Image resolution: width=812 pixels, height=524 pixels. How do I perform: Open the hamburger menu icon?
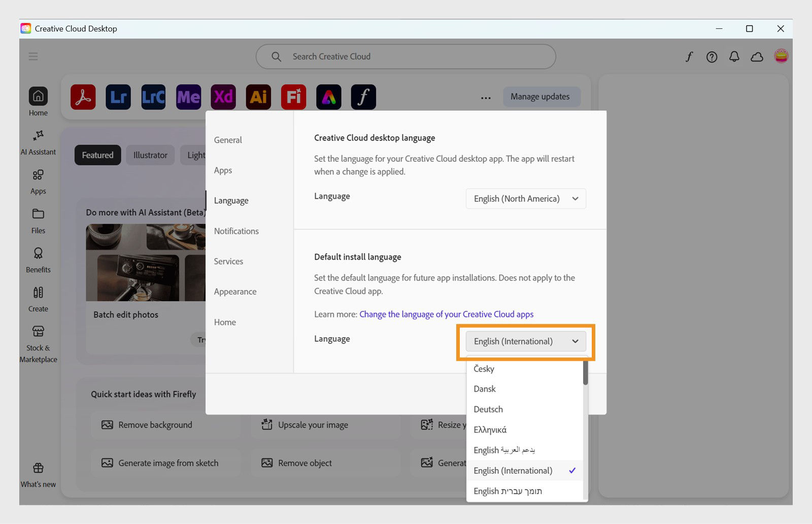click(33, 56)
